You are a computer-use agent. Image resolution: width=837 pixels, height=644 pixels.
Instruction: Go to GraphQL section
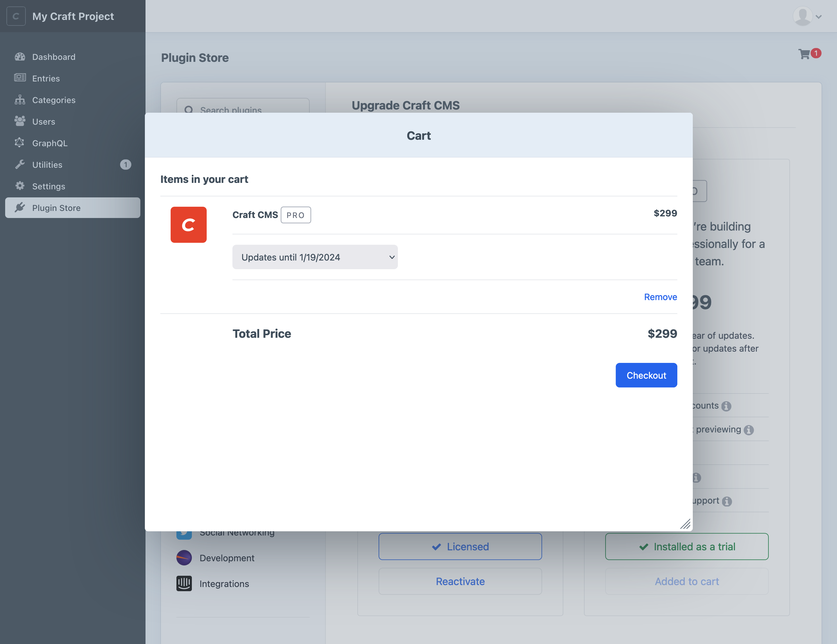(x=73, y=143)
